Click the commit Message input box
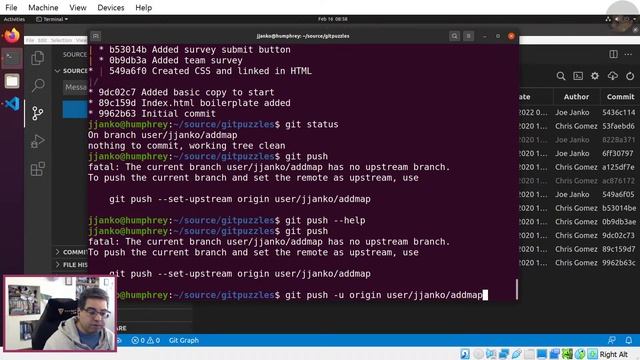 [76, 87]
